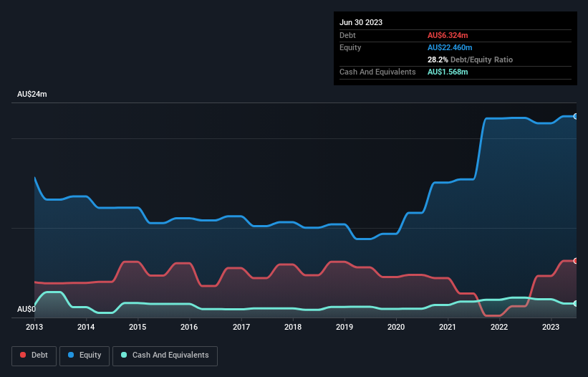Select the Cash endpoint marker on chart

(576, 303)
